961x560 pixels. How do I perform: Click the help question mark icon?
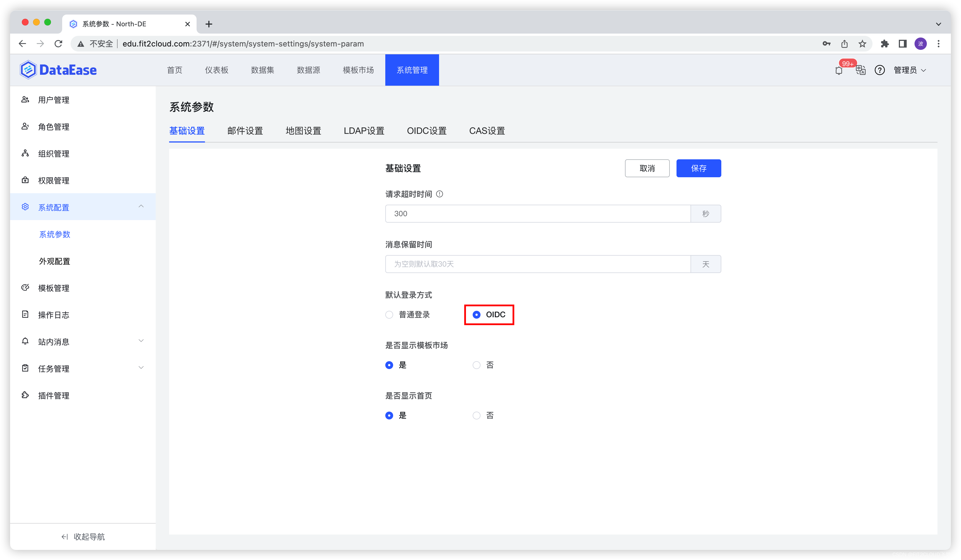coord(880,70)
